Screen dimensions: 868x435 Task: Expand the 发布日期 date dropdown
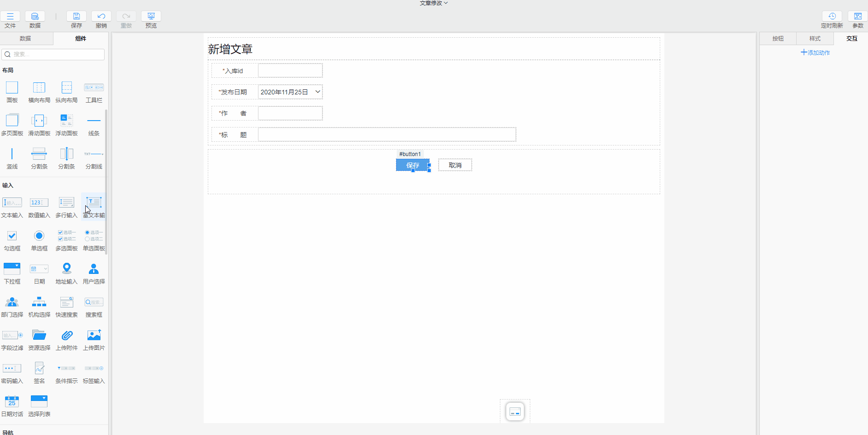point(317,92)
